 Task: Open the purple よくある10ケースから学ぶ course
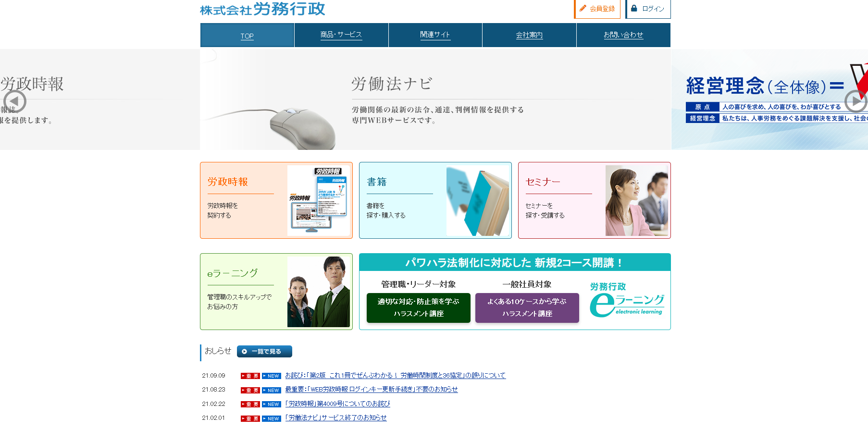(x=527, y=307)
